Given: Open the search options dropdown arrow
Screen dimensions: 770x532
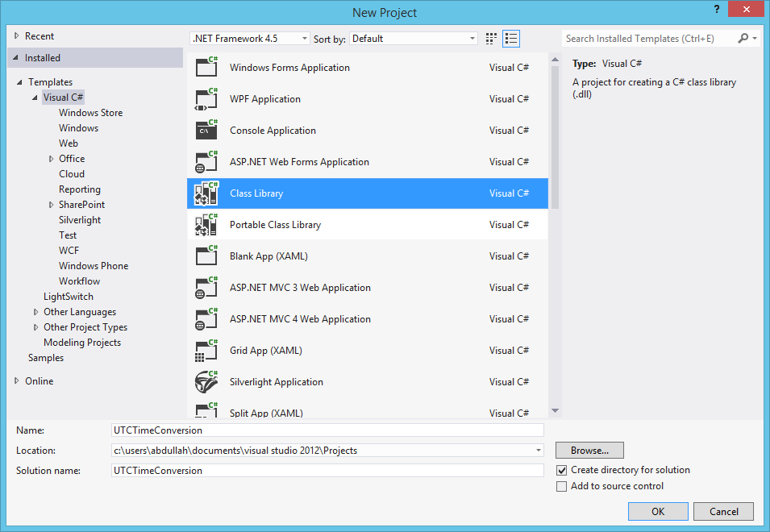Looking at the screenshot, I should pos(755,38).
